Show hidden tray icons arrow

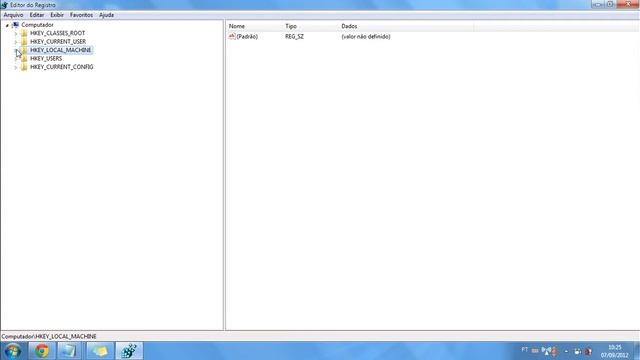pyautogui.click(x=566, y=351)
